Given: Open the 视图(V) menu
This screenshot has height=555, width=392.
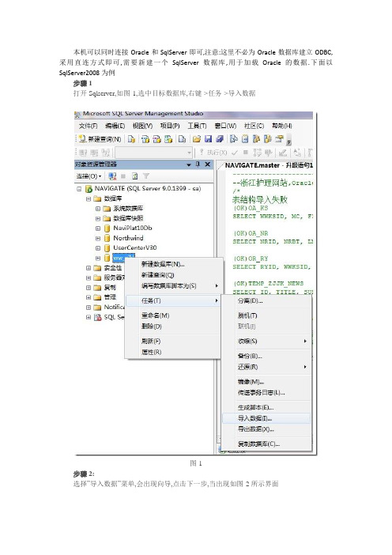Looking at the screenshot, I should [x=142, y=126].
